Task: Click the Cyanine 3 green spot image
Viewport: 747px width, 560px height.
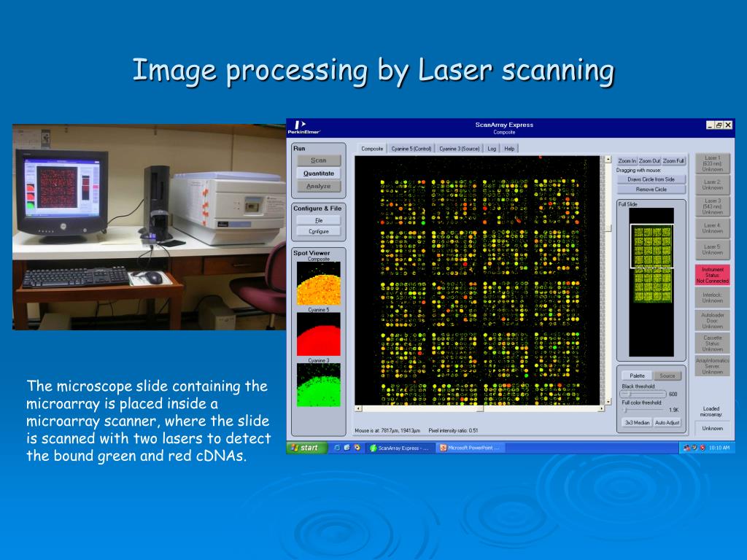Action: 319,385
